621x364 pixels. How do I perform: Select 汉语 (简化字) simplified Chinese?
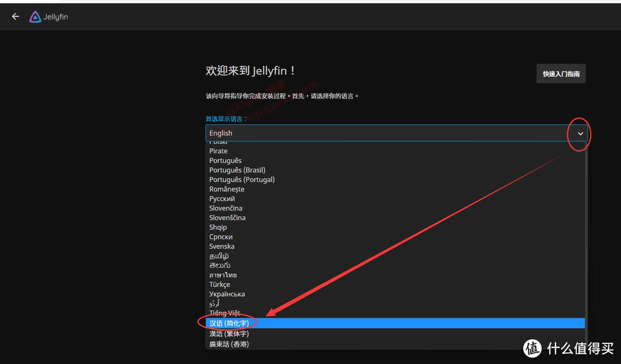click(x=395, y=323)
